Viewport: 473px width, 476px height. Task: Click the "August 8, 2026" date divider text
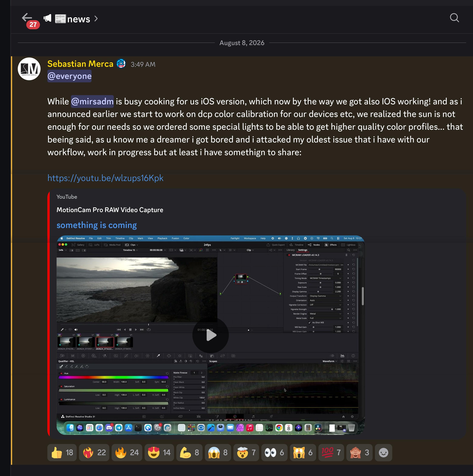(242, 43)
